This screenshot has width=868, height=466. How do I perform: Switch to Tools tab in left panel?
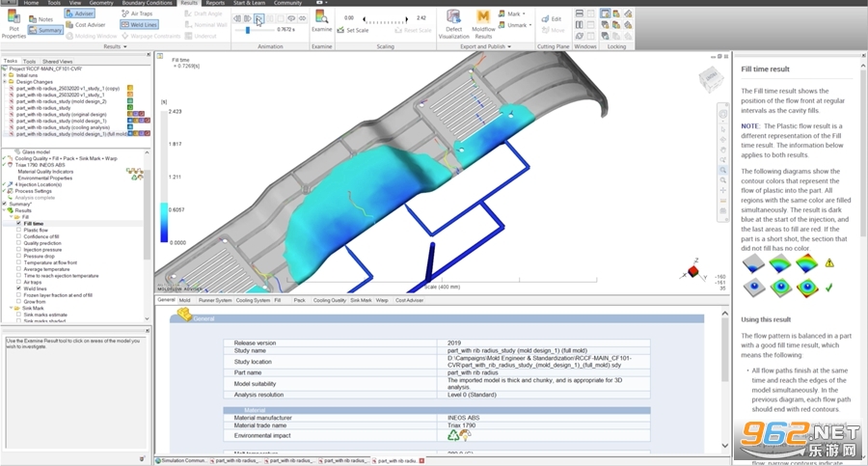click(29, 62)
